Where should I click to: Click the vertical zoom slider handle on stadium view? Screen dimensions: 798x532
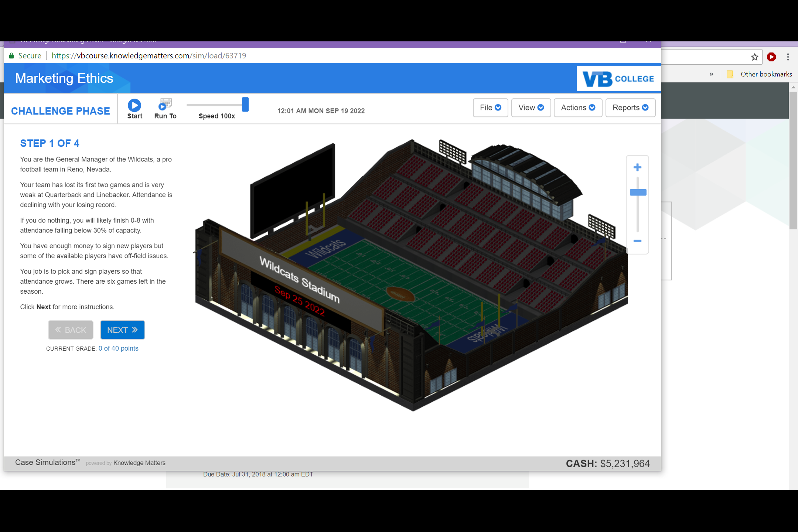[638, 192]
